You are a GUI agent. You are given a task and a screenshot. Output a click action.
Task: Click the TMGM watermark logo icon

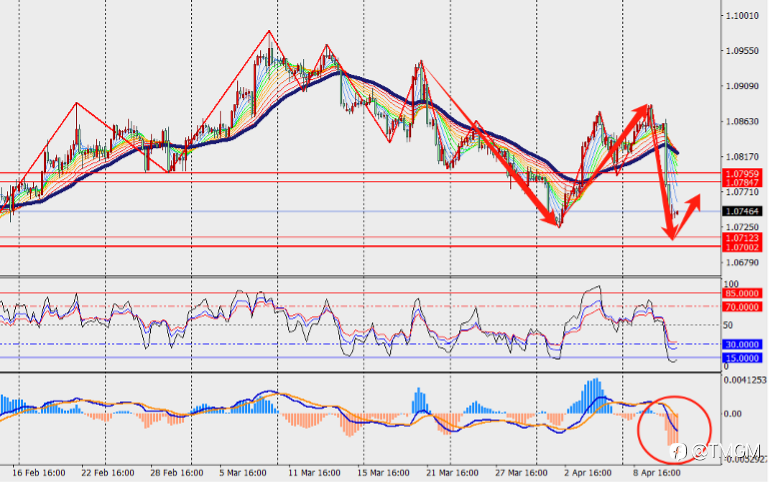[x=678, y=451]
